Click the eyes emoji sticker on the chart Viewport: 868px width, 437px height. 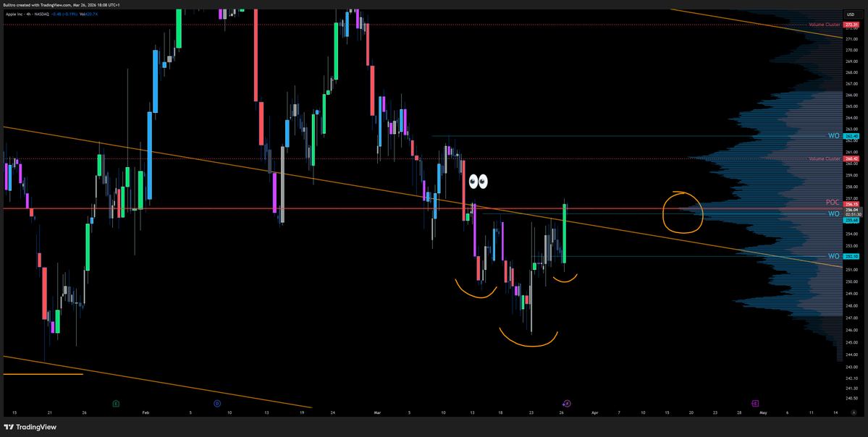click(x=479, y=181)
